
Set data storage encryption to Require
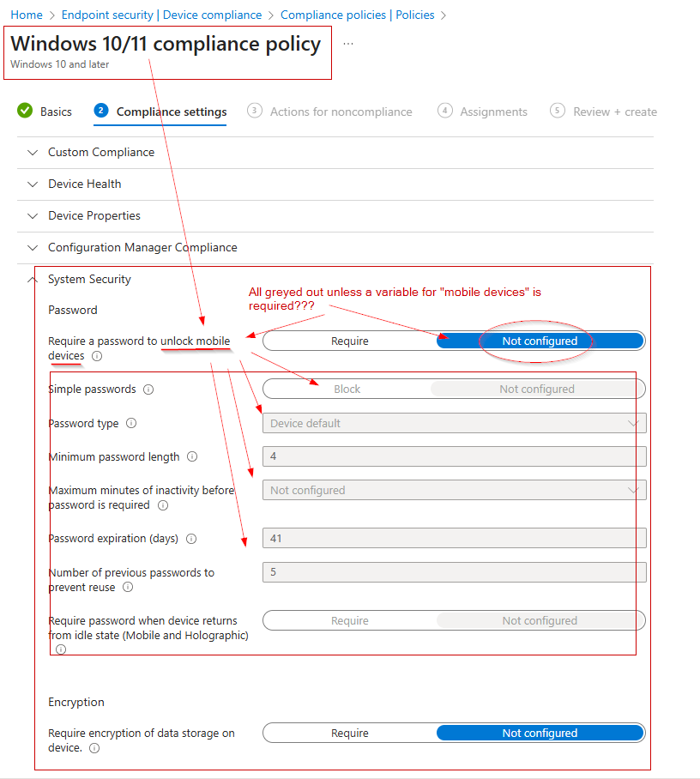350,733
